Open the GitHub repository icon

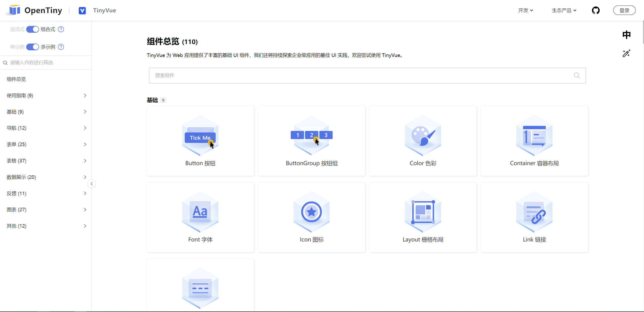595,10
